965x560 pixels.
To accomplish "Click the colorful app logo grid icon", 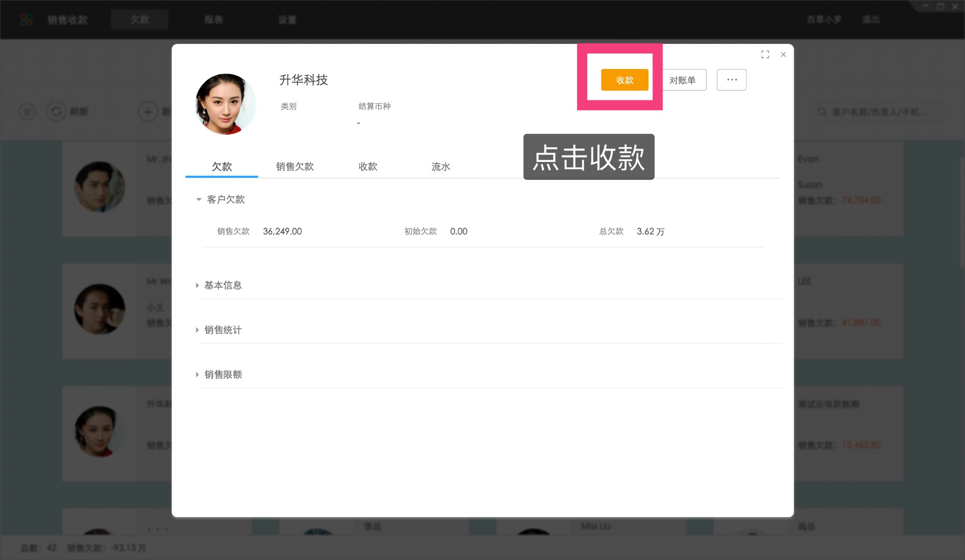I will (26, 19).
